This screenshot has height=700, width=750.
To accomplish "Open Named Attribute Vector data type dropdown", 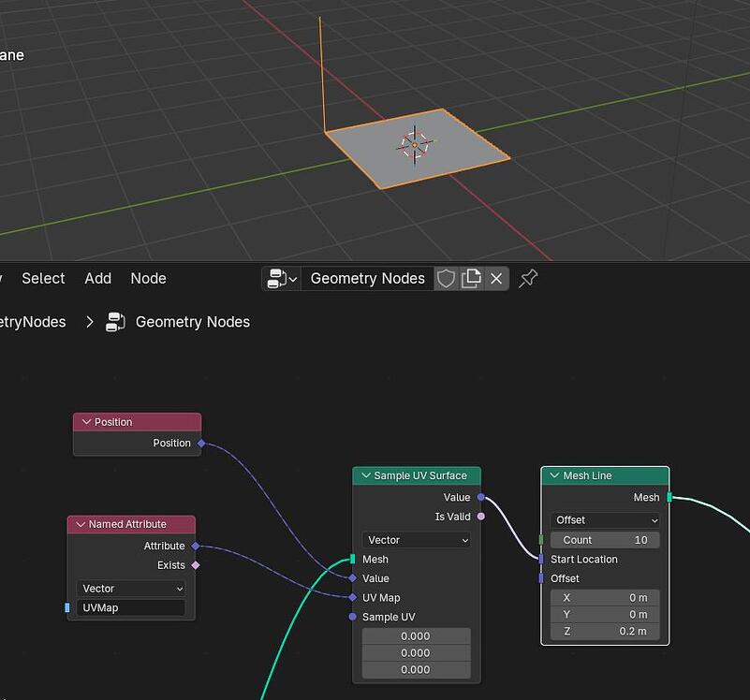I will 131,589.
